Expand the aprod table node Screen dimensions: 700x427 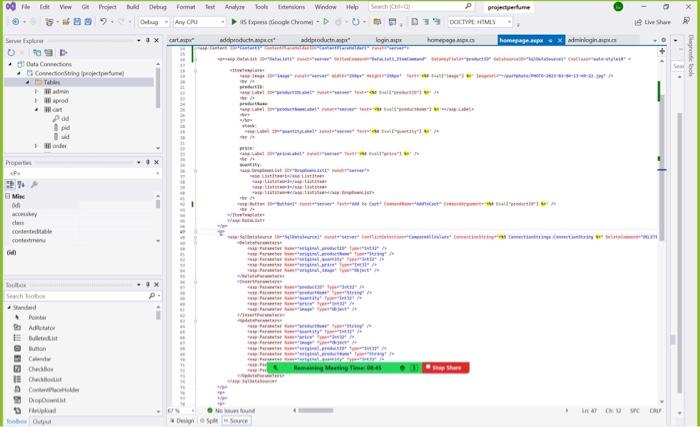pos(36,100)
